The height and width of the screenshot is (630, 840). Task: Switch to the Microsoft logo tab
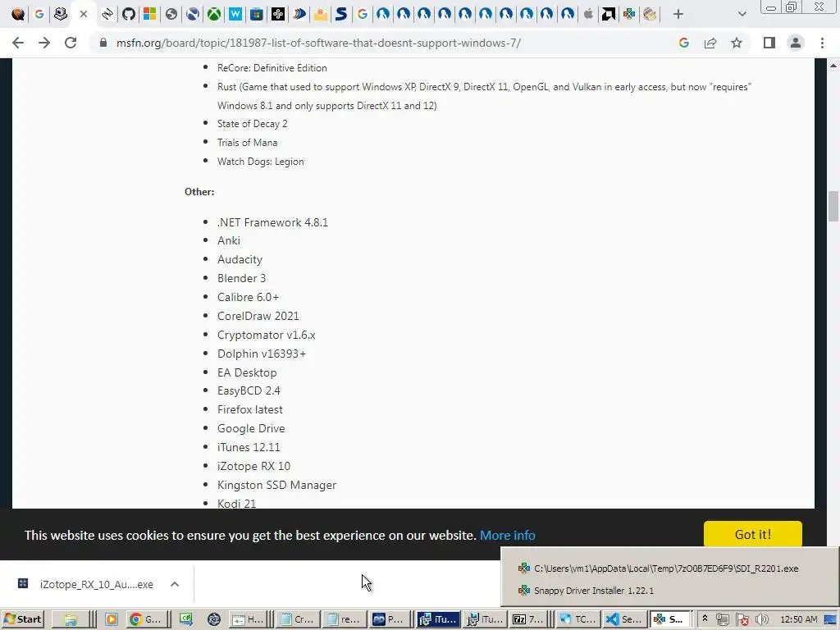pyautogui.click(x=150, y=14)
